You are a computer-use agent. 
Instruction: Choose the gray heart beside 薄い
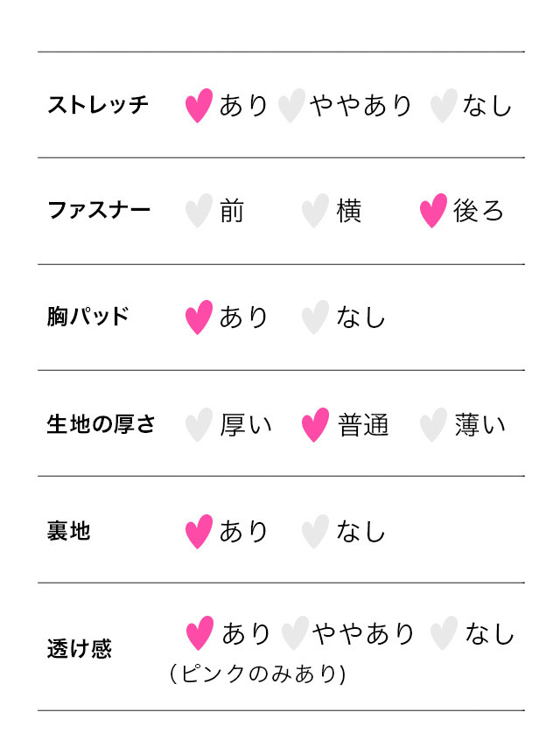[433, 424]
